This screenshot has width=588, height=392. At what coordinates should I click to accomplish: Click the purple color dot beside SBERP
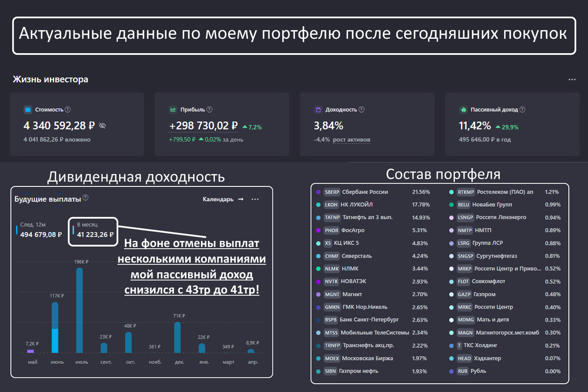[318, 192]
